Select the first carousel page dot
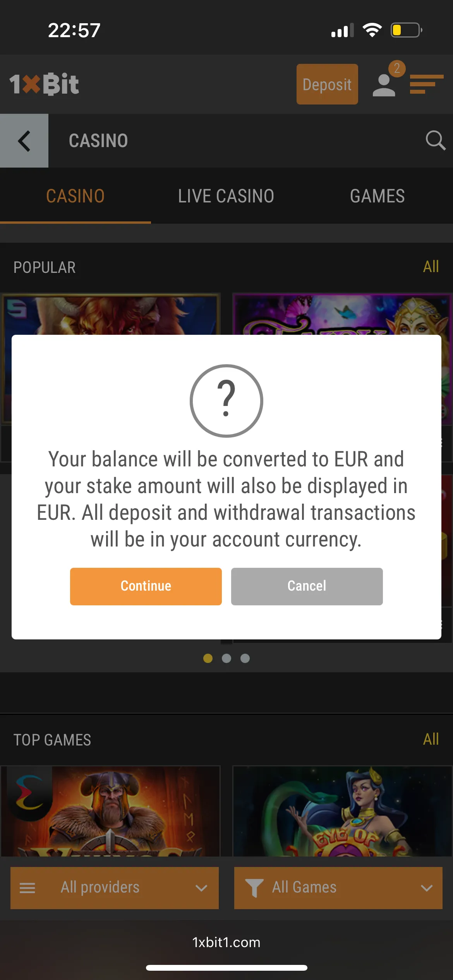The image size is (453, 980). pos(208,658)
